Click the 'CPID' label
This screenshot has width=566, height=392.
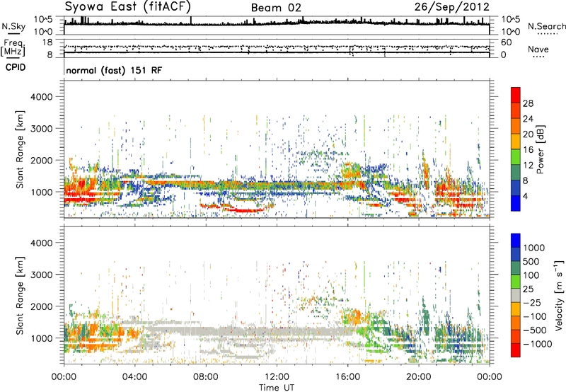pos(16,67)
